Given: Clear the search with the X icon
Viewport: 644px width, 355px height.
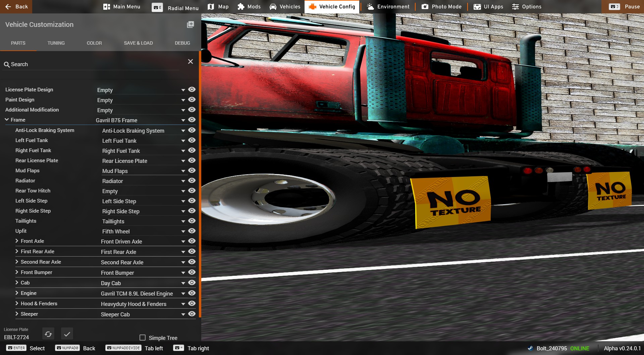Looking at the screenshot, I should point(191,61).
